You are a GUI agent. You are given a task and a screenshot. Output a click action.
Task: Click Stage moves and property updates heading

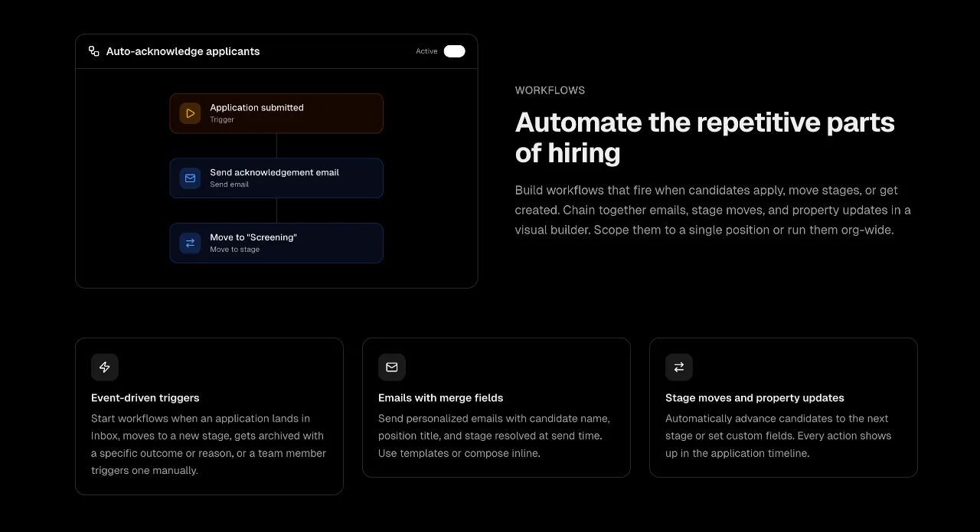coord(755,398)
